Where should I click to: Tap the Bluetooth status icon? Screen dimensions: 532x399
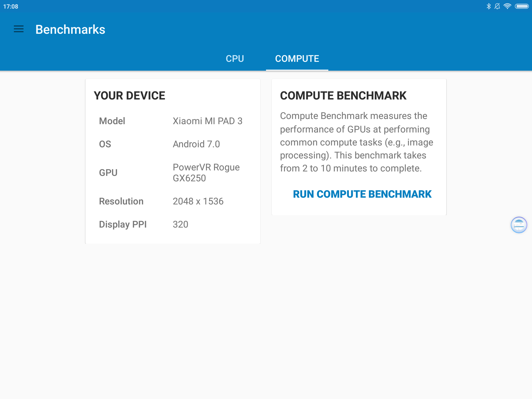tap(489, 6)
